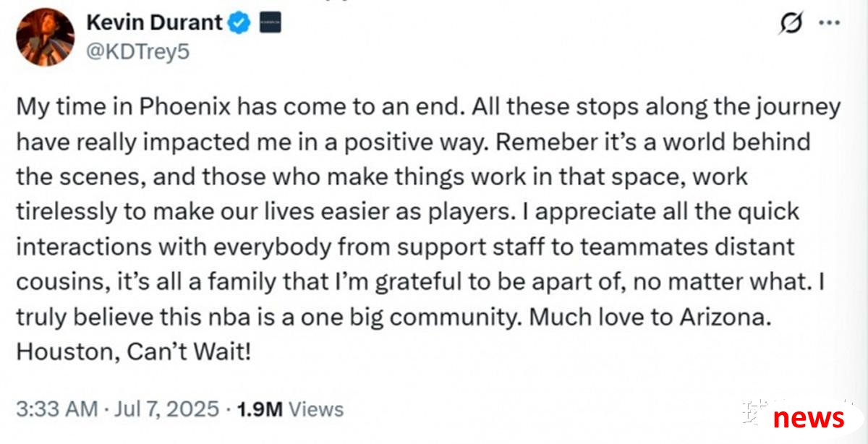View the 1.9M view count
Image resolution: width=868 pixels, height=444 pixels.
[x=260, y=410]
